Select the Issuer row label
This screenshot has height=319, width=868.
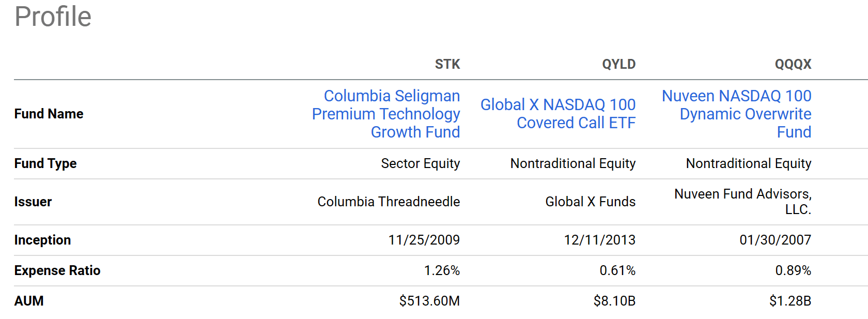[x=33, y=202]
